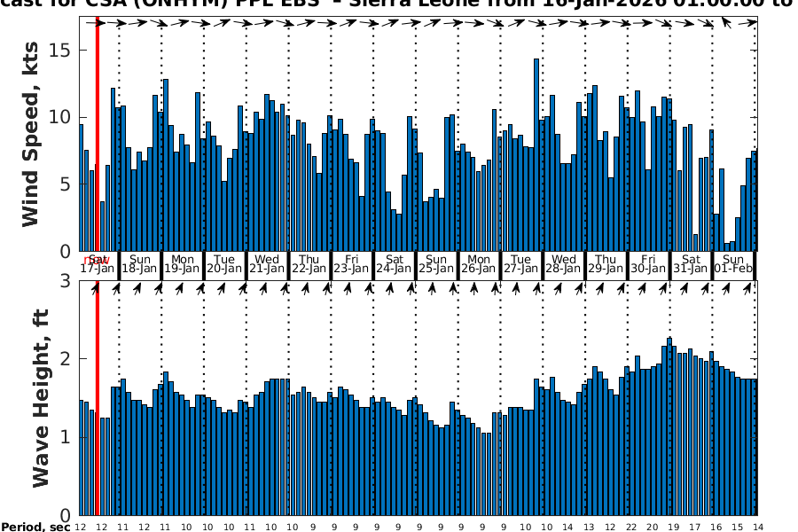Screen dimensions: 798x532
Task: Select the Sun 01-Feb date label
Action: coord(733,264)
